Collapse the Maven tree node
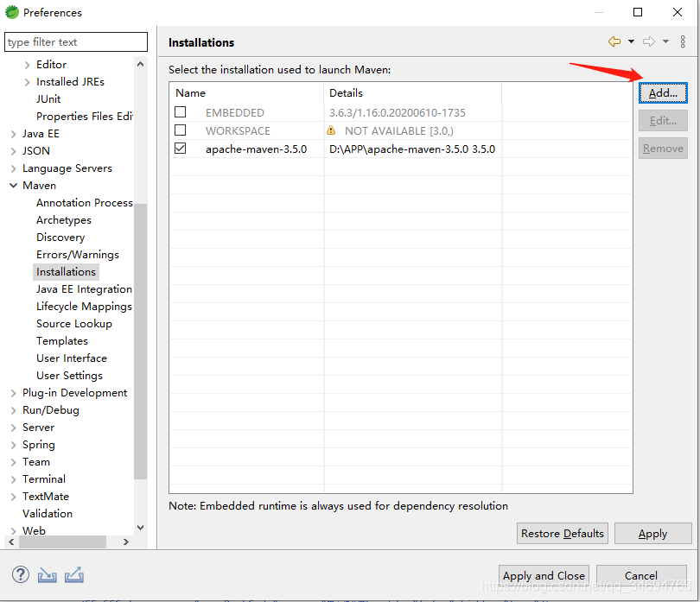The height and width of the screenshot is (602, 700). (13, 185)
